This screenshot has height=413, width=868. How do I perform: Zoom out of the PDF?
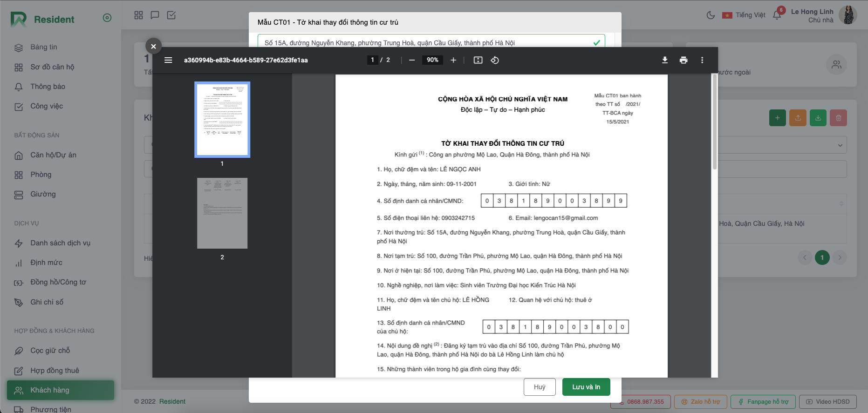click(412, 60)
